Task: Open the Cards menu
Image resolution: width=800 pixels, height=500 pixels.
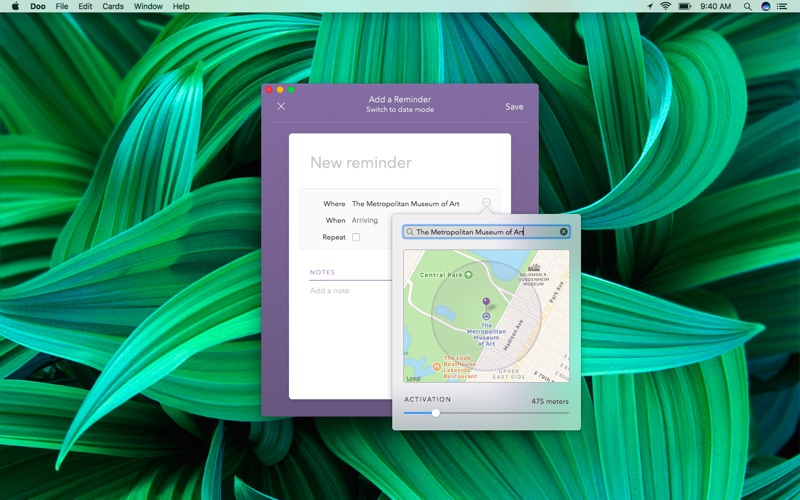Action: click(113, 6)
